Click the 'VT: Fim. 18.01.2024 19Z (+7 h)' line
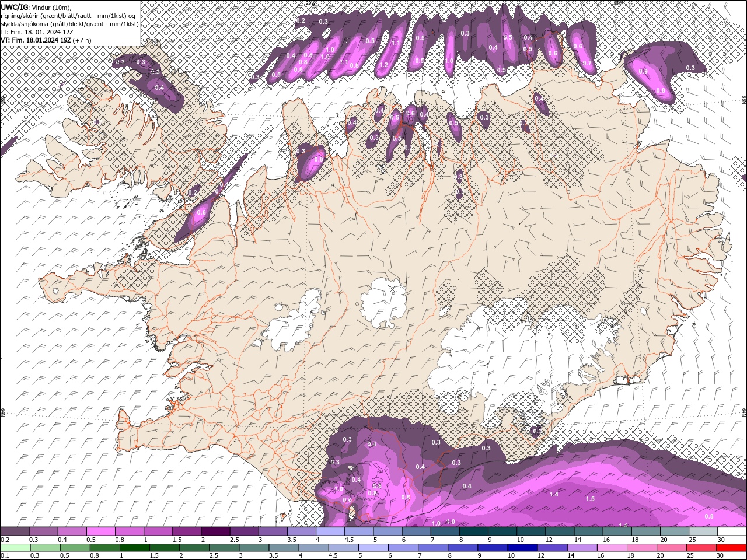 coord(47,41)
